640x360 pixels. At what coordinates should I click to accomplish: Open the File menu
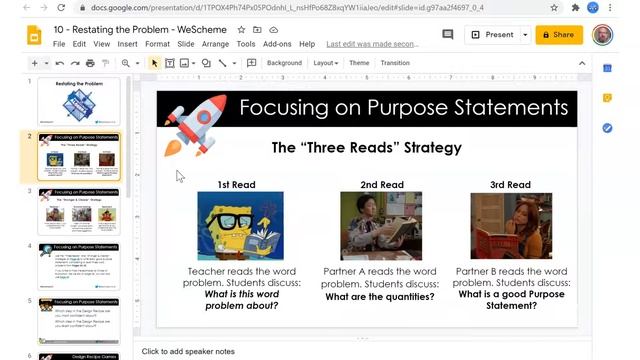(x=59, y=44)
